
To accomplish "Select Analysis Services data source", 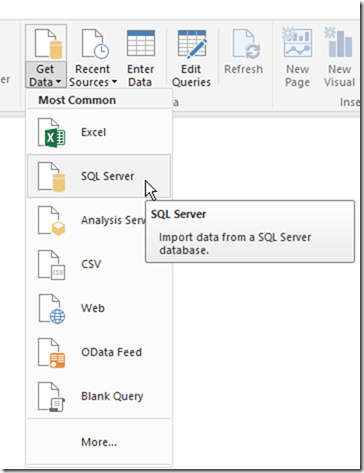I will click(x=87, y=220).
